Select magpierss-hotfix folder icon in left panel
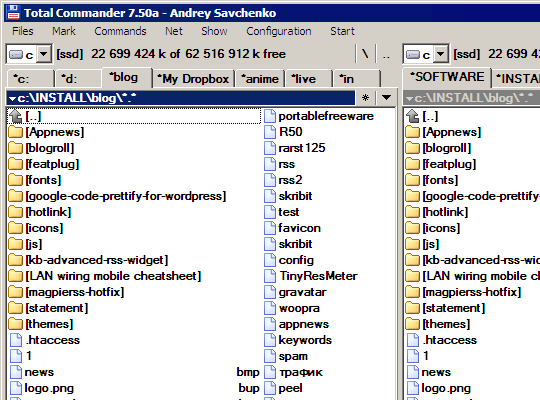Image resolution: width=540 pixels, height=400 pixels. (15, 293)
